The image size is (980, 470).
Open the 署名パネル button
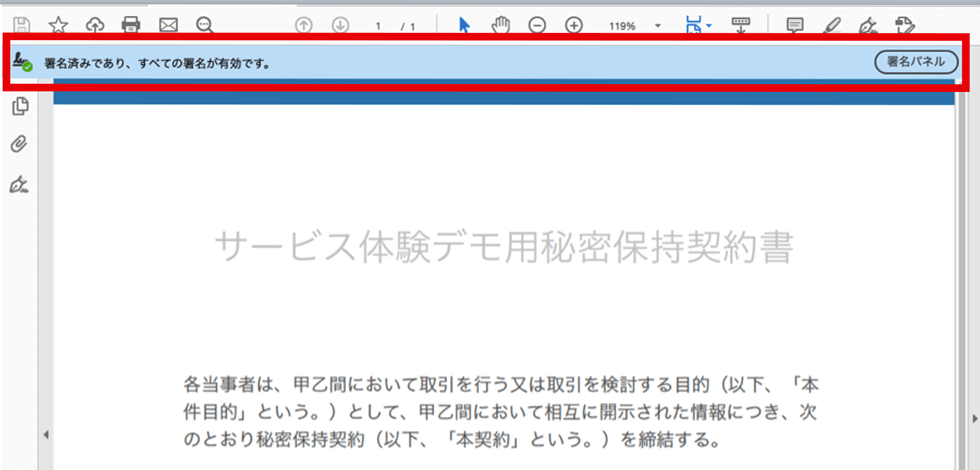point(916,62)
